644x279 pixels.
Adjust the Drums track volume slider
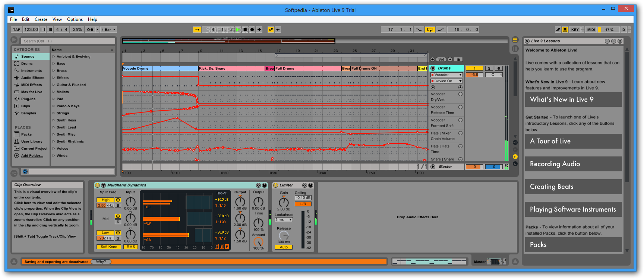click(474, 75)
